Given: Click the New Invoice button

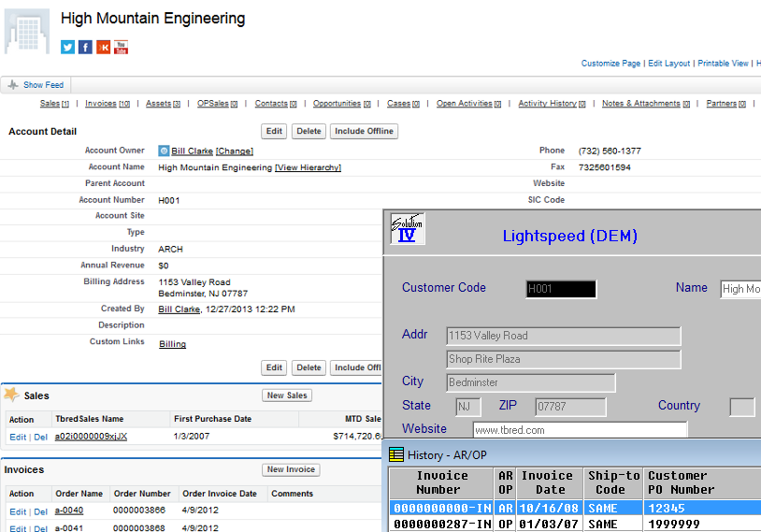Looking at the screenshot, I should 291,469.
